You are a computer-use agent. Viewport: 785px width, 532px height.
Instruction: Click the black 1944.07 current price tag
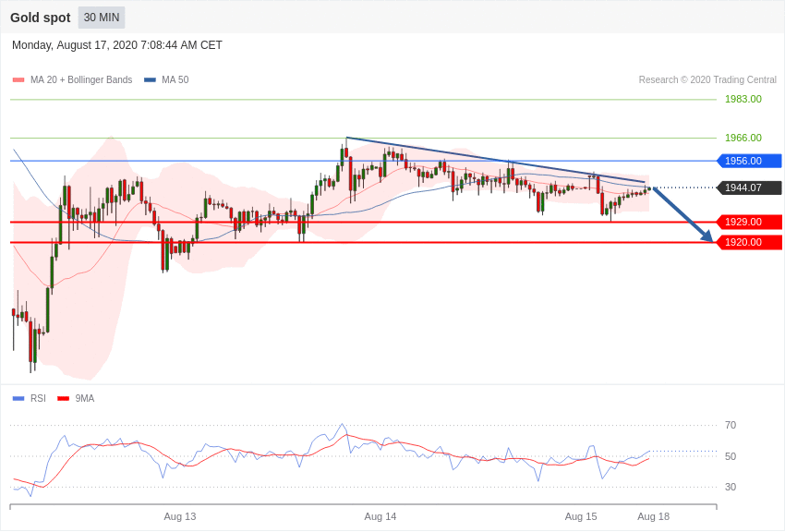click(x=750, y=187)
